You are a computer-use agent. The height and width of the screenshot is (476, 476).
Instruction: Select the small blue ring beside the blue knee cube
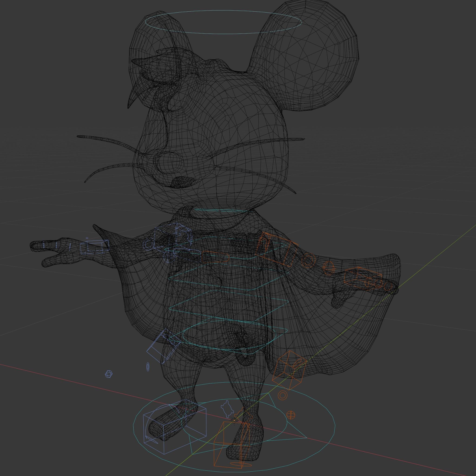click(148, 367)
